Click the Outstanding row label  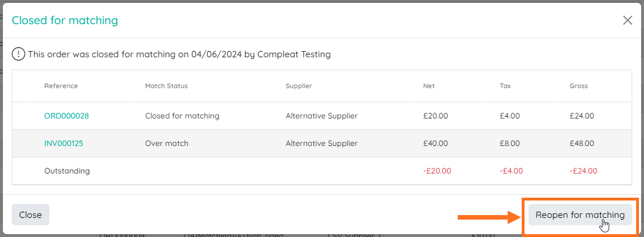67,171
